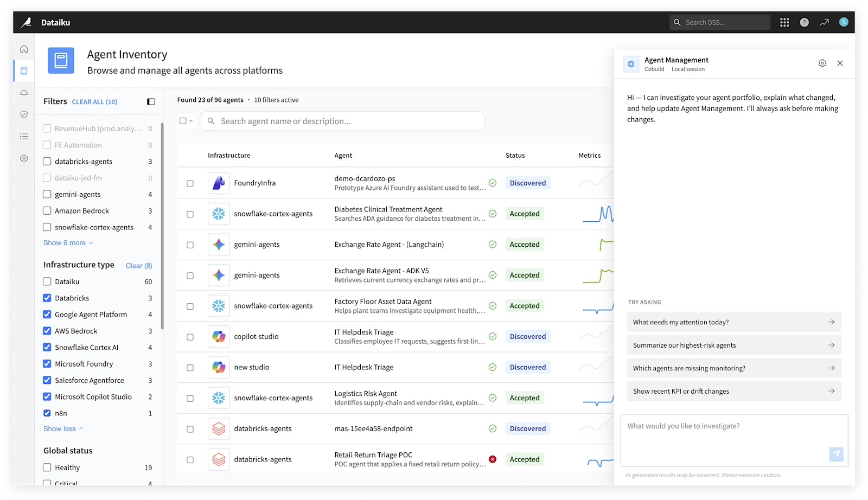868x500 pixels.
Task: Uncheck the n8n infrastructure filter
Action: (47, 413)
